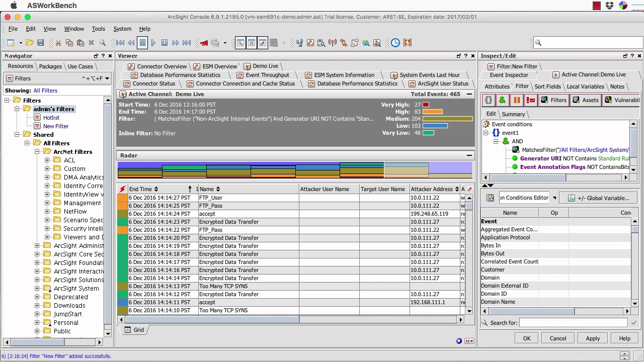
Task: Open the Tools menu
Action: pyautogui.click(x=98, y=29)
